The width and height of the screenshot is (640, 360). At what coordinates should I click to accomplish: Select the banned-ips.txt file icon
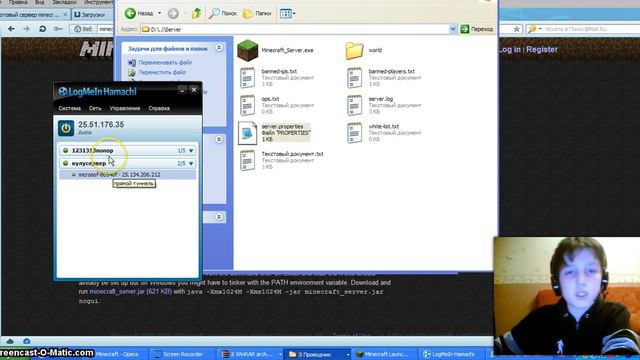[247, 78]
